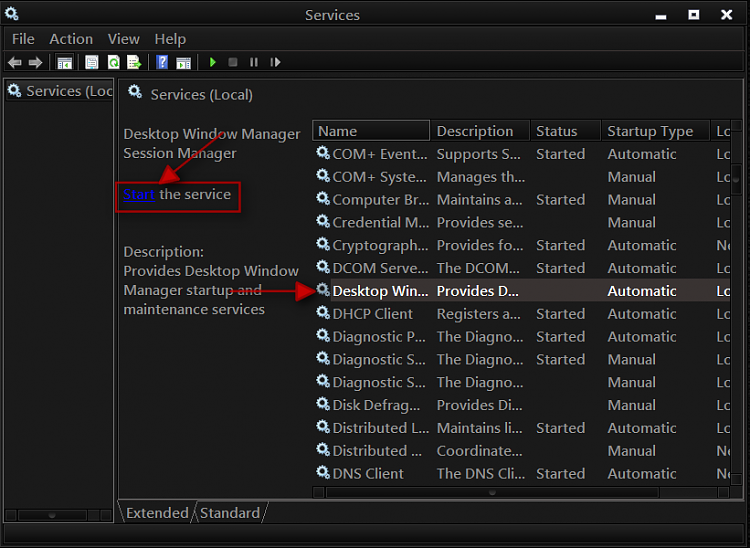Click the Forward arrow in toolbar
Viewport: 750px width, 548px height.
[x=35, y=62]
